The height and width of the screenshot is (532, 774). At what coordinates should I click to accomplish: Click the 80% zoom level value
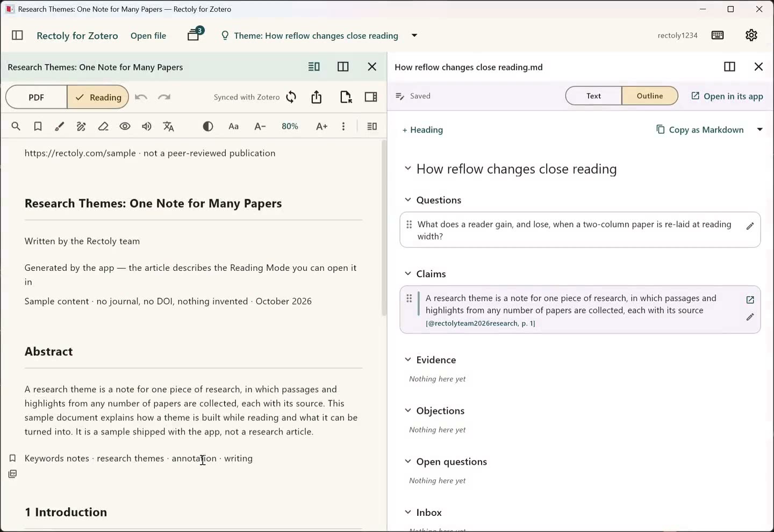(x=290, y=126)
